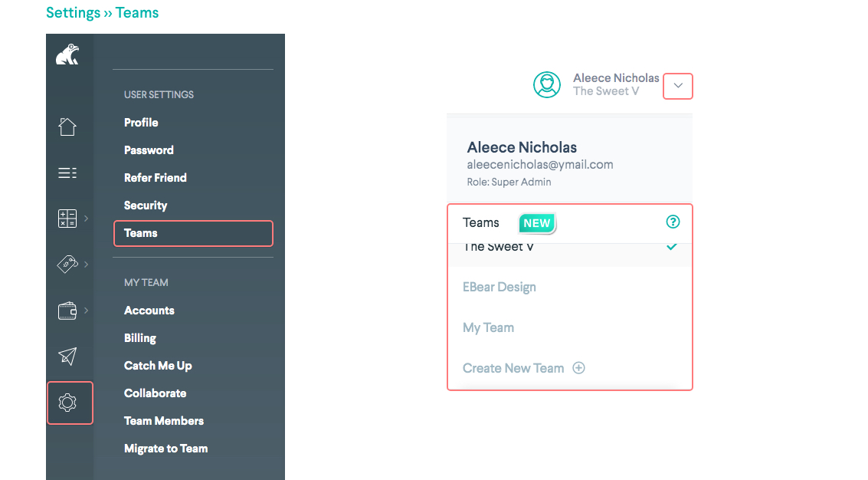This screenshot has width=868, height=480.
Task: Open the wallet icon in sidebar
Action: coord(67,311)
